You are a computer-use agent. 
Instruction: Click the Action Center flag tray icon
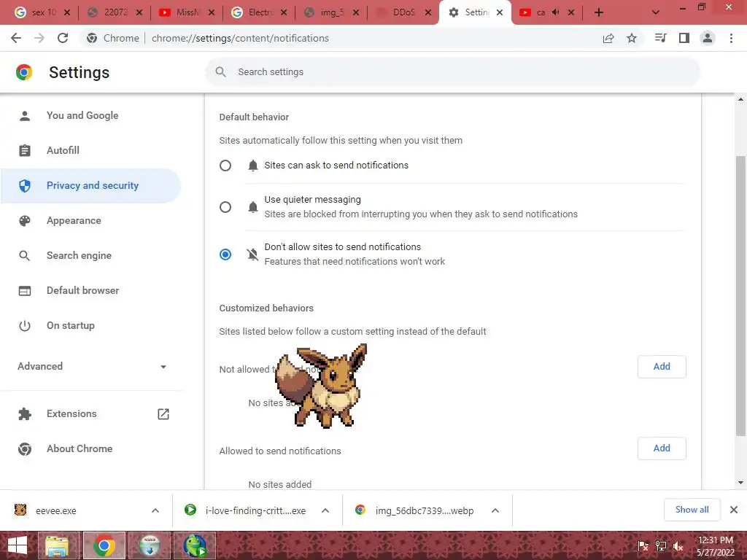pyautogui.click(x=643, y=546)
